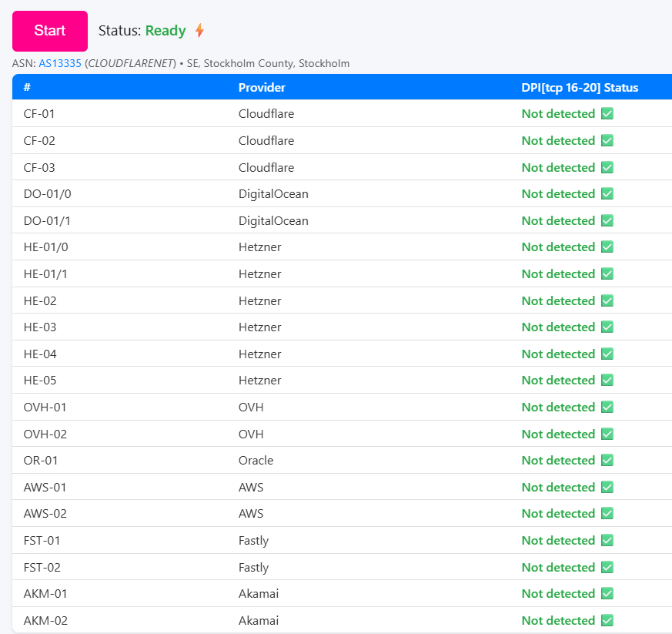
Task: Click the Oracle provider cell
Action: coord(256,461)
